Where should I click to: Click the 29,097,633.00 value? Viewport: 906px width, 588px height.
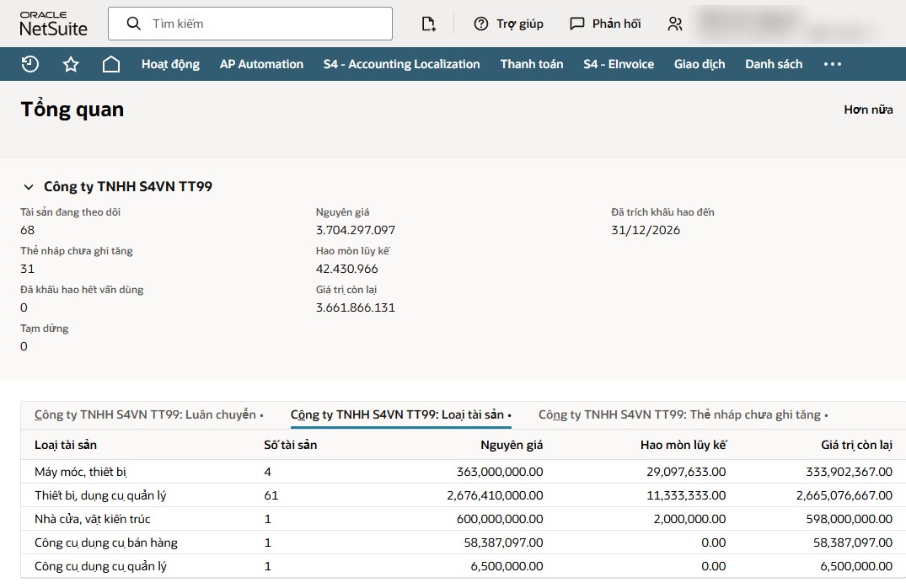point(686,472)
